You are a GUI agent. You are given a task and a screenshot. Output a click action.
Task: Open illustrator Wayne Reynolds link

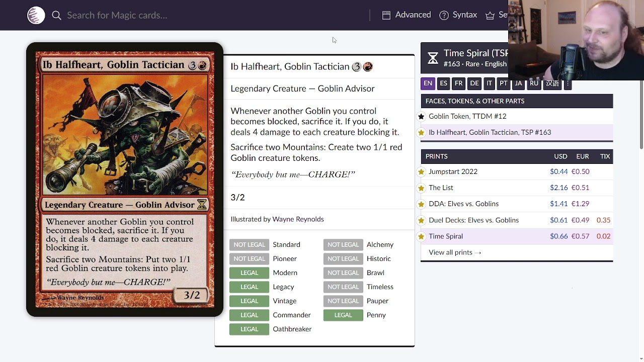click(298, 219)
